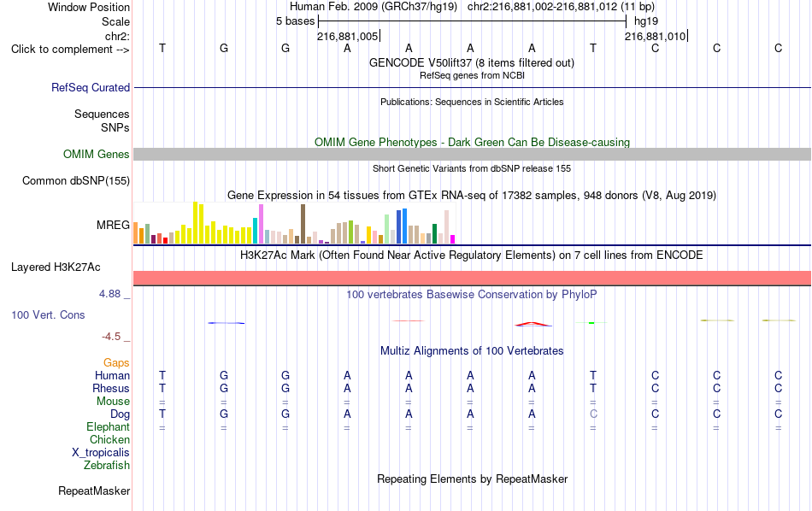Click the red PhyloP conservation peak
The width and height of the screenshot is (812, 511).
[533, 324]
